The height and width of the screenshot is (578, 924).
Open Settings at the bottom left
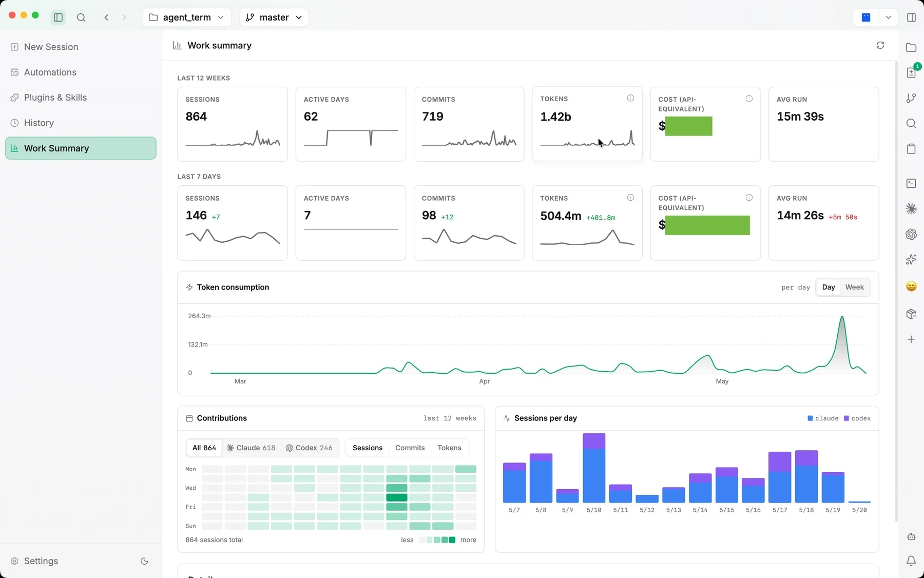coord(41,561)
